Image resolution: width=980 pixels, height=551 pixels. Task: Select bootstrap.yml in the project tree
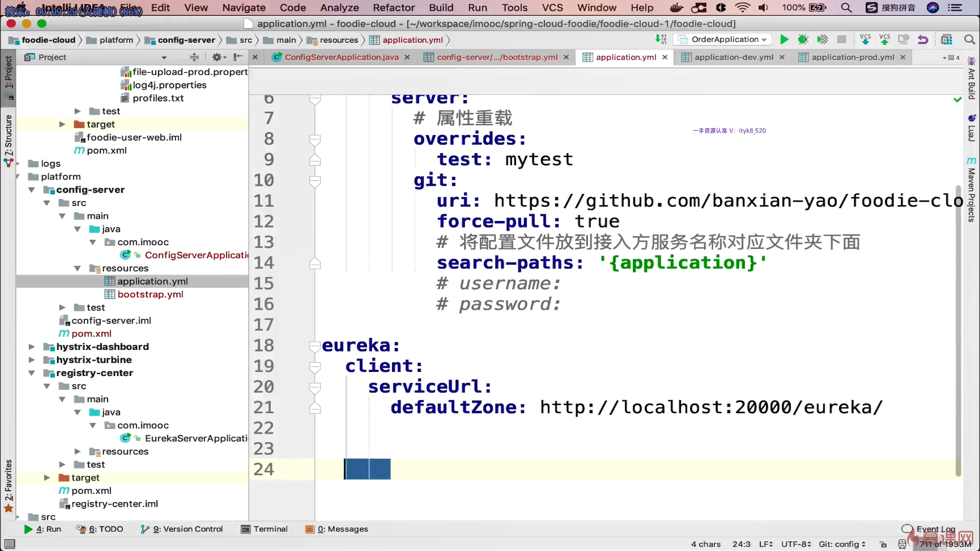click(x=150, y=294)
